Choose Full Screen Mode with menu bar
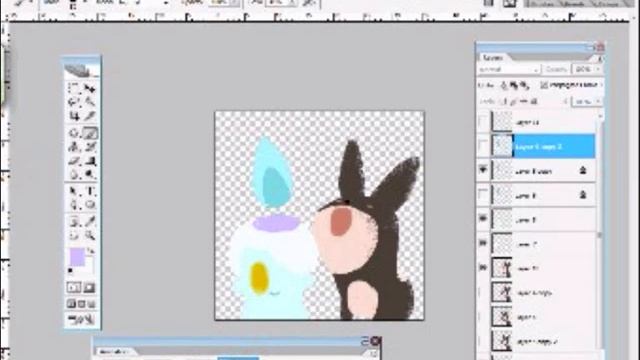Image resolution: width=640 pixels, height=360 pixels. coord(82,304)
